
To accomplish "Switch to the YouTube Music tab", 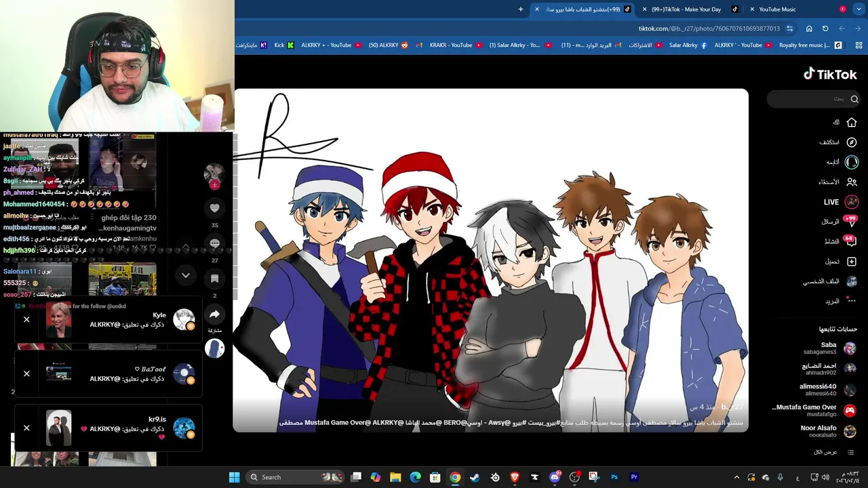I will [x=777, y=9].
